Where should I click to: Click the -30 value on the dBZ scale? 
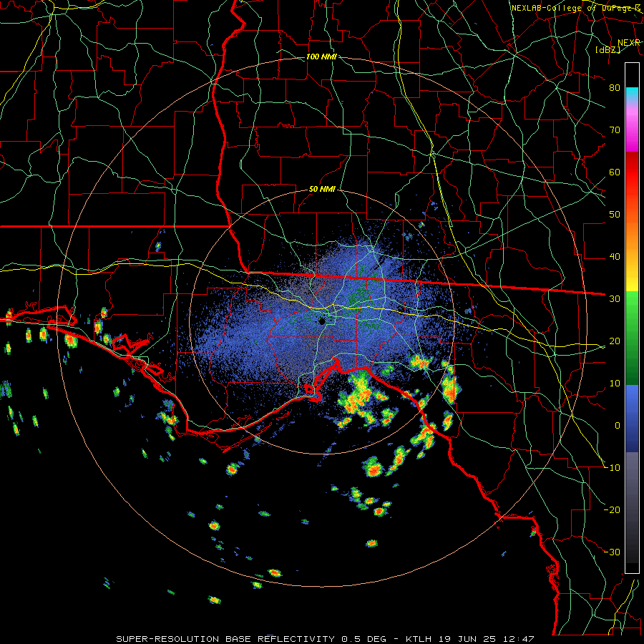tap(612, 552)
